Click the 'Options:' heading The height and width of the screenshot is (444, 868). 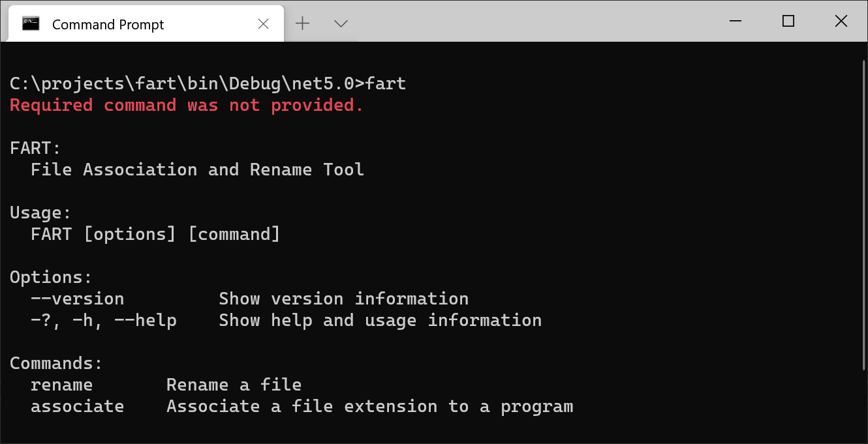coord(51,277)
